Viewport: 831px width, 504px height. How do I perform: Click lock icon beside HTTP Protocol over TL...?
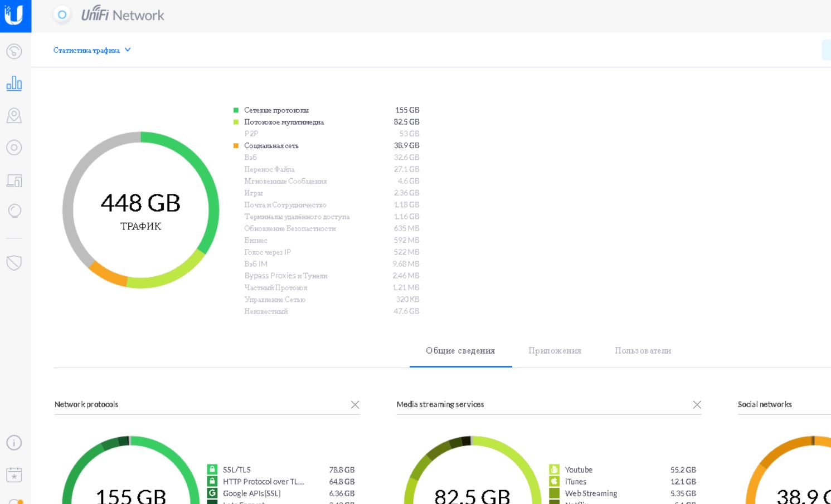click(212, 481)
